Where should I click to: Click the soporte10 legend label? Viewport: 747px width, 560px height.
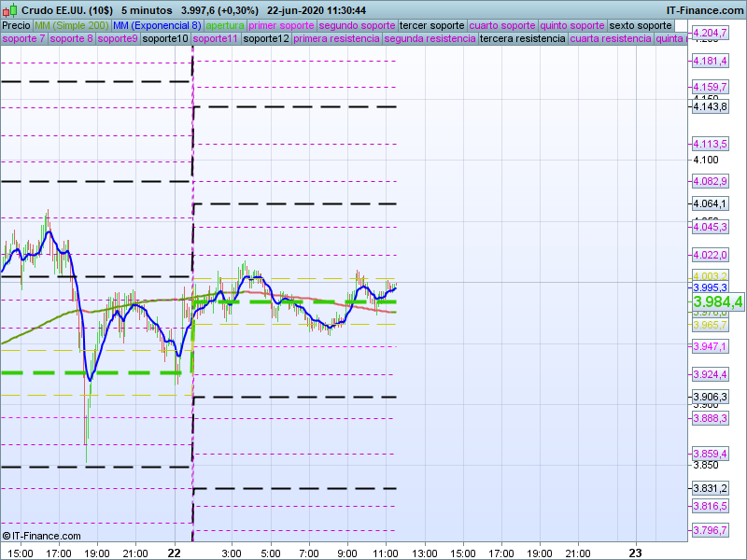point(166,39)
